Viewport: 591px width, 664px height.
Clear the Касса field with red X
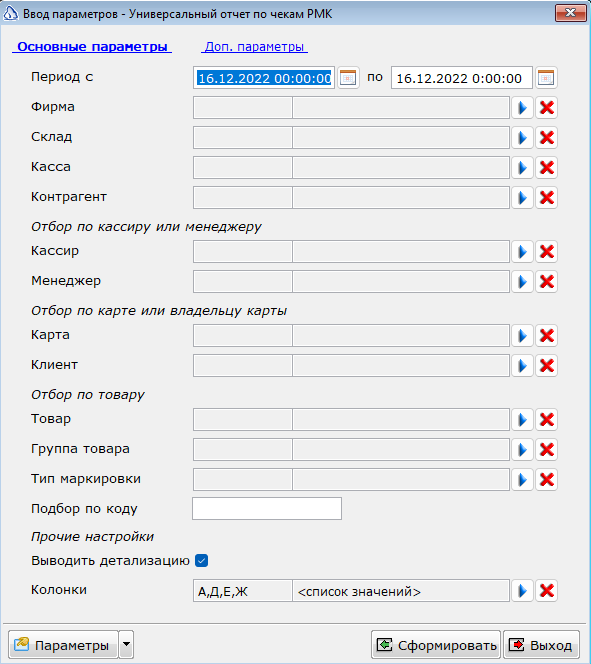(x=547, y=168)
